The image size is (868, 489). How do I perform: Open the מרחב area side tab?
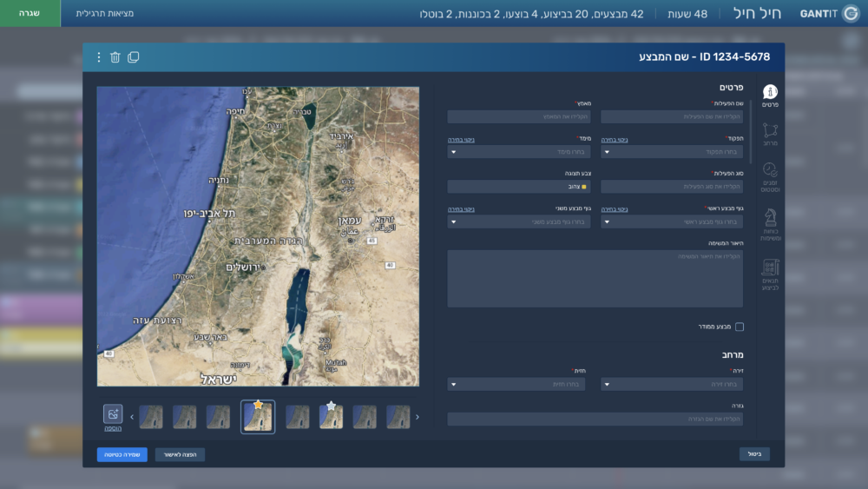(770, 135)
